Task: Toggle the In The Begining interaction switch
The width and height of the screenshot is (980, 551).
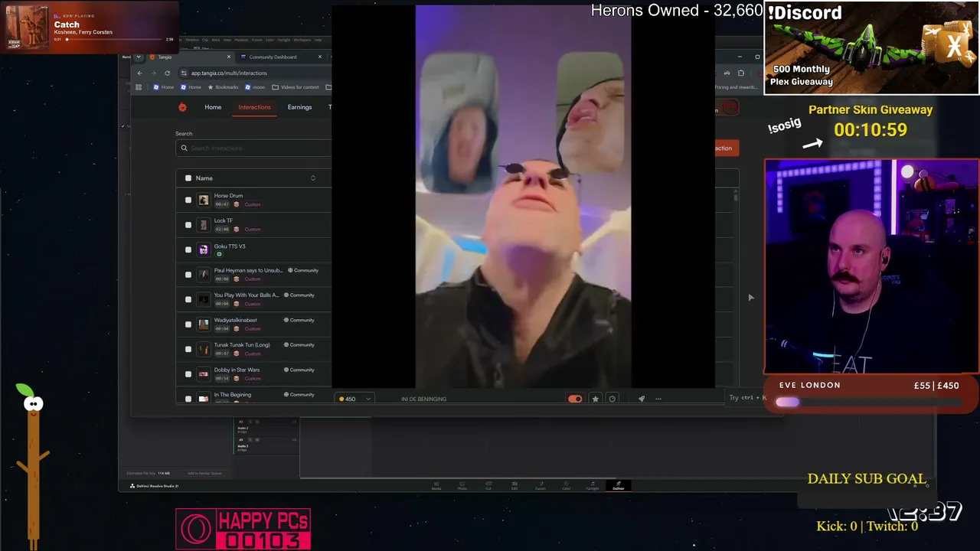Action: [575, 399]
